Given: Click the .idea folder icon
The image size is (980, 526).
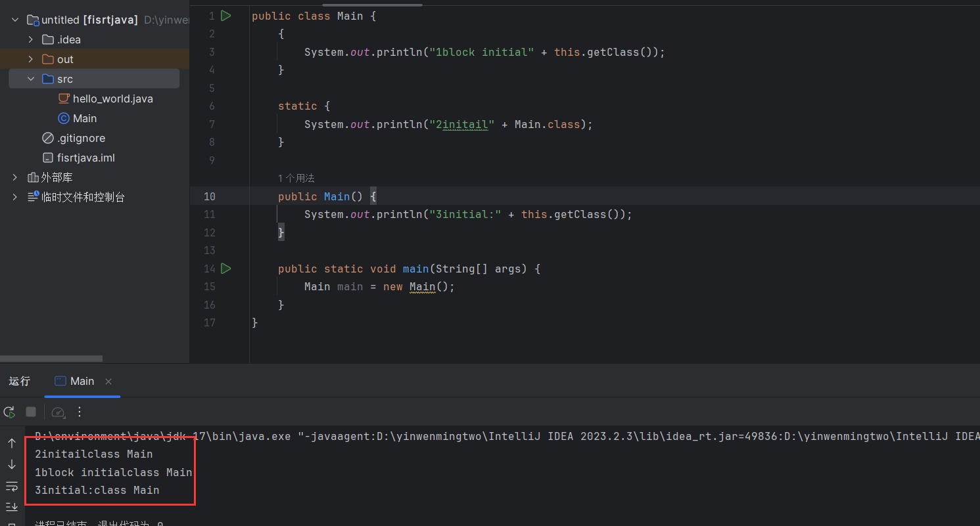Looking at the screenshot, I should (47, 39).
